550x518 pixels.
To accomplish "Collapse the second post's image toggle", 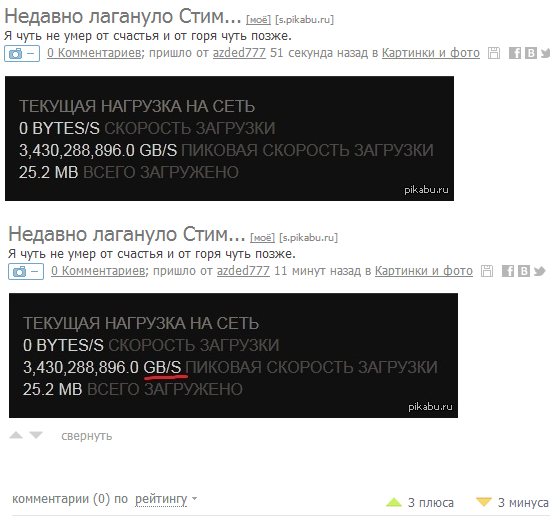I will (26, 271).
